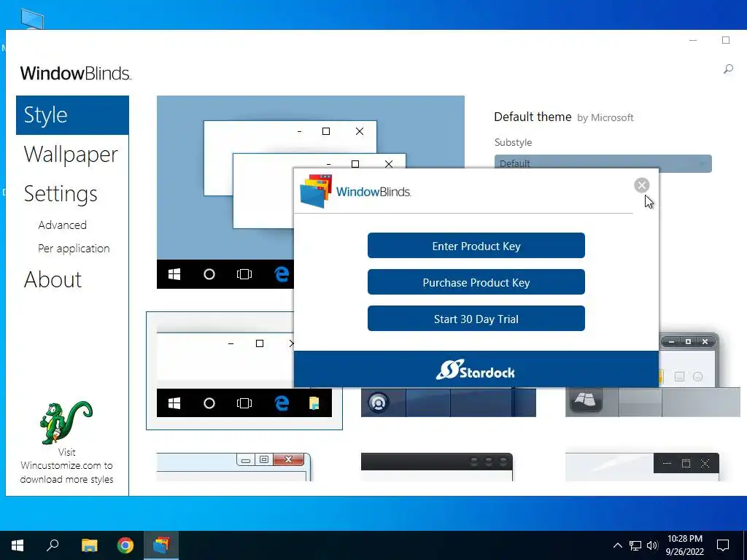Open the network status tray icon
The image size is (747, 560).
click(x=635, y=545)
